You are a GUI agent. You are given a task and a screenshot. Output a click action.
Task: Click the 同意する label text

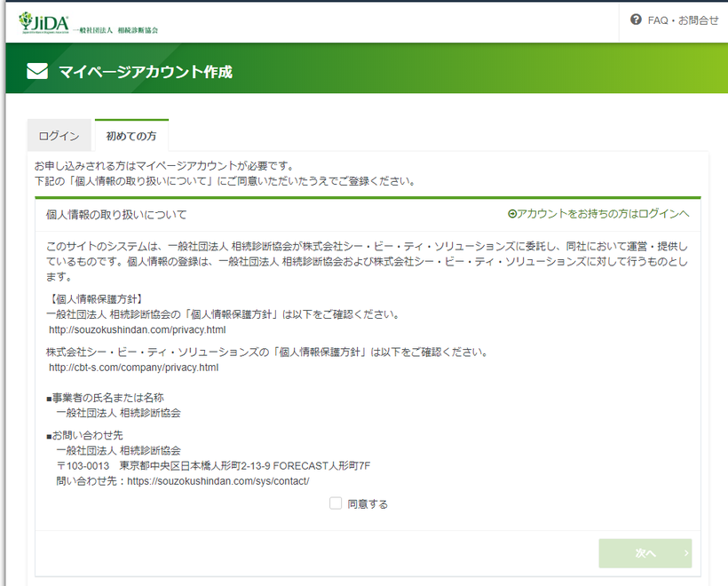[368, 504]
